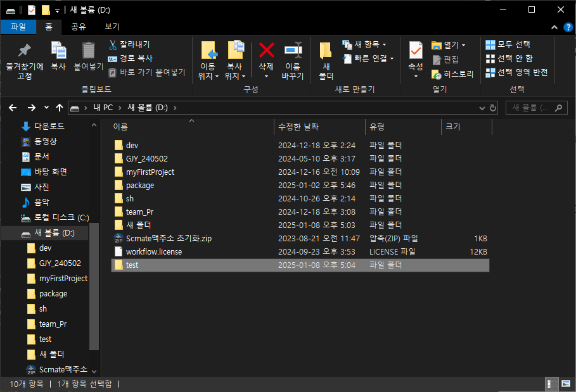Image resolution: width=576 pixels, height=392 pixels.
Task: Collapse the ribbon with the chevron
Action: [x=554, y=27]
